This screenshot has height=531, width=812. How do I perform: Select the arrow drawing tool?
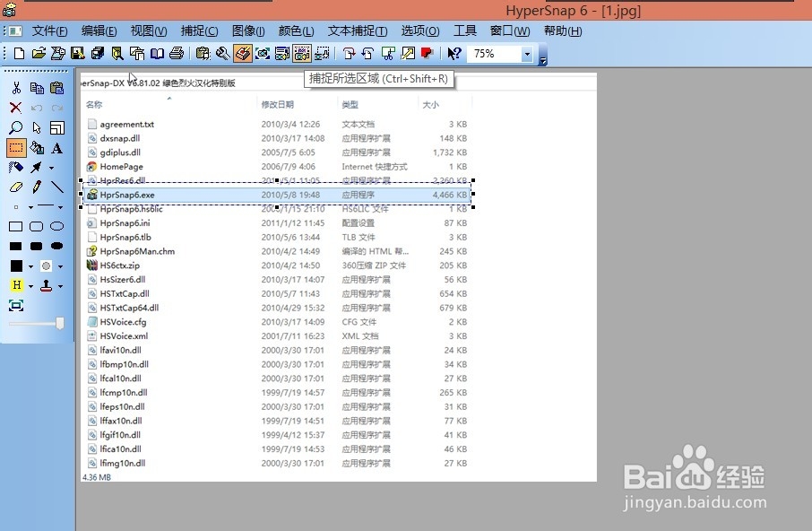coord(37,168)
